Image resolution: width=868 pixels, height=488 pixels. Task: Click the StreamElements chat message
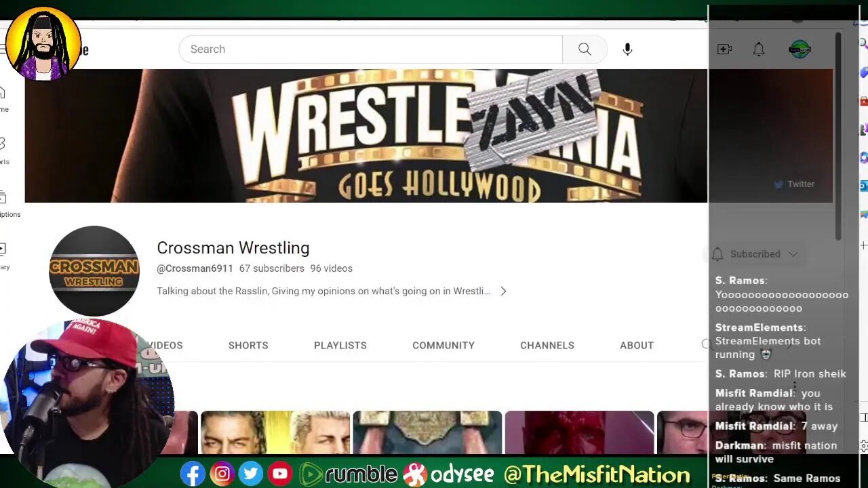(768, 341)
